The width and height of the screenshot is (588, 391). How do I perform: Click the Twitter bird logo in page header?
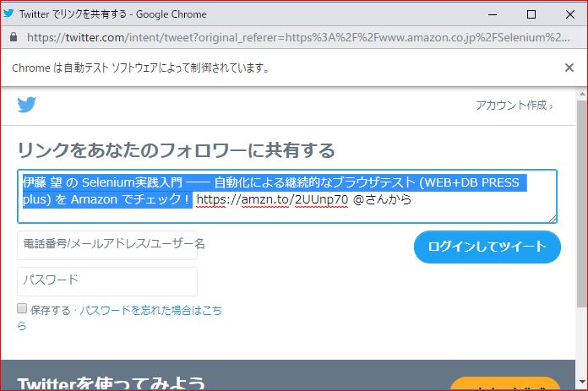(27, 105)
